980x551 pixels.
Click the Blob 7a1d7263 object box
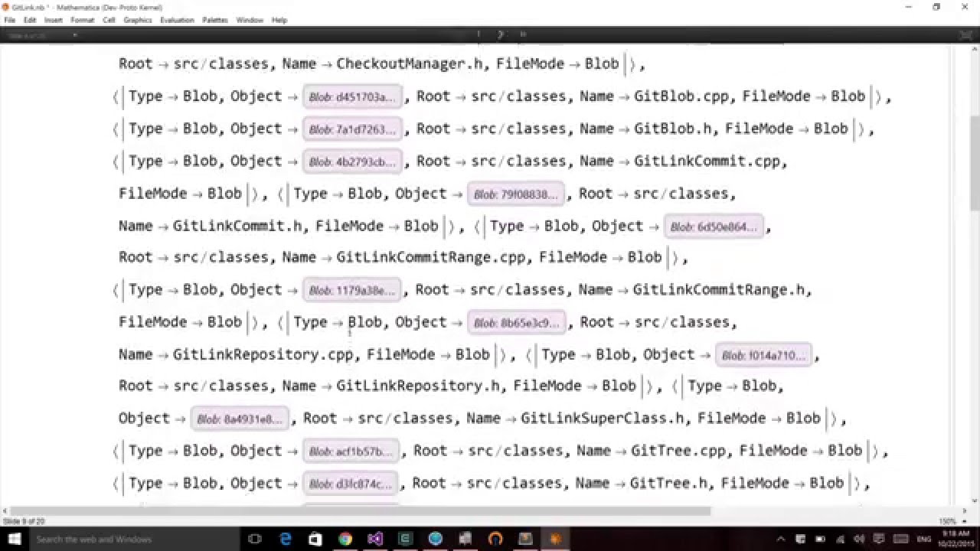click(352, 129)
